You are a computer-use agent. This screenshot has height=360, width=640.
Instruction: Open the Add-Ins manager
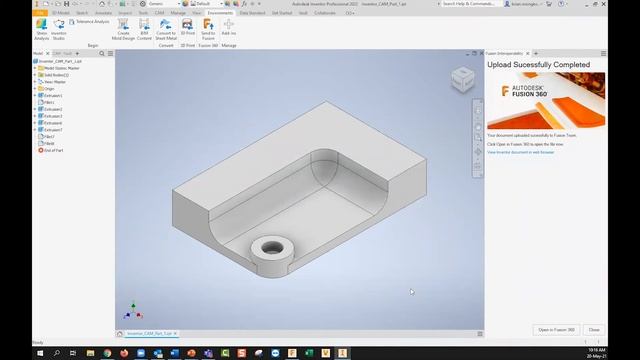click(x=229, y=27)
